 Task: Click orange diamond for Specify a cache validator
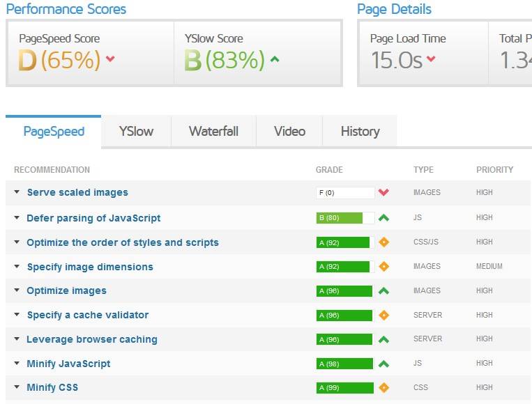(x=383, y=316)
